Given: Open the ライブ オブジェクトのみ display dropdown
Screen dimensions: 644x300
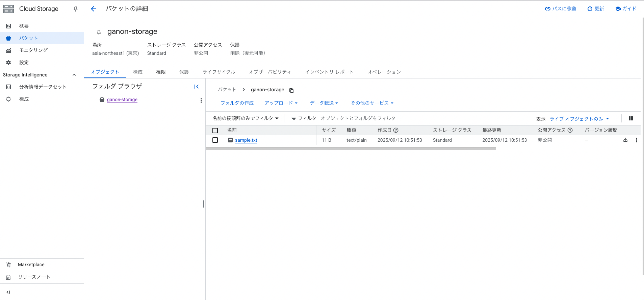Looking at the screenshot, I should pyautogui.click(x=579, y=119).
